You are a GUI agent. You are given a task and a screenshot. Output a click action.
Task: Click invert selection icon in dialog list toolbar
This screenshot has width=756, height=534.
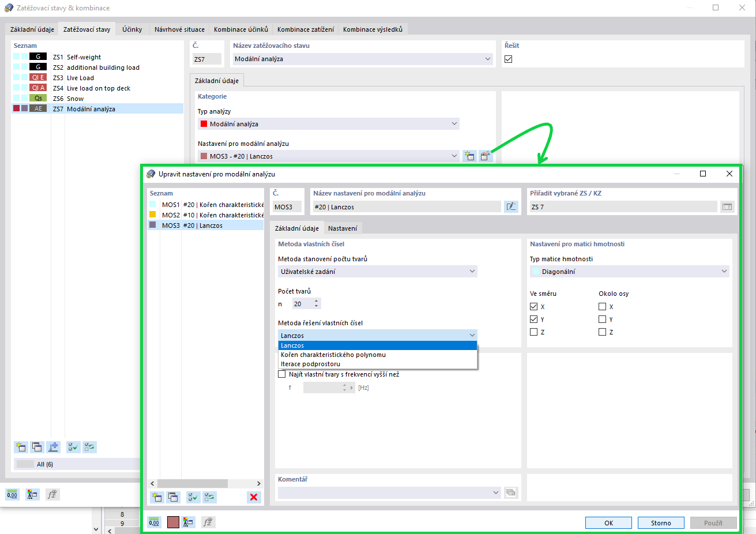(209, 497)
